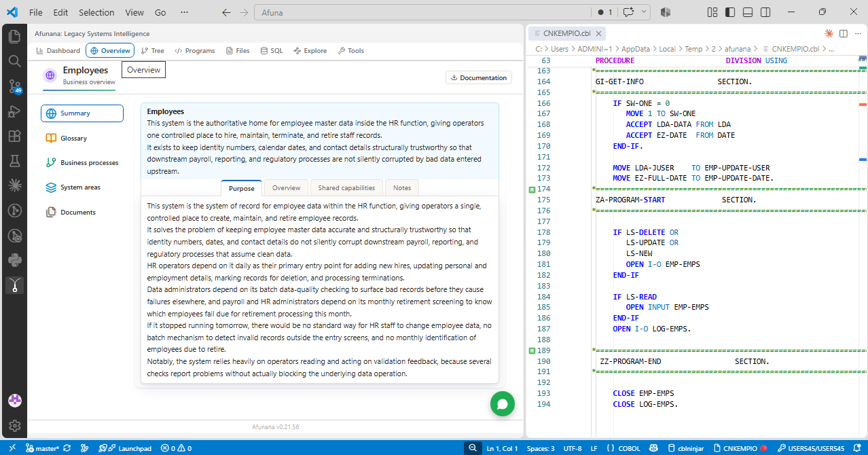Image resolution: width=868 pixels, height=455 pixels.
Task: Expand the breadcrumb trailing ellipsis
Action: click(x=831, y=49)
